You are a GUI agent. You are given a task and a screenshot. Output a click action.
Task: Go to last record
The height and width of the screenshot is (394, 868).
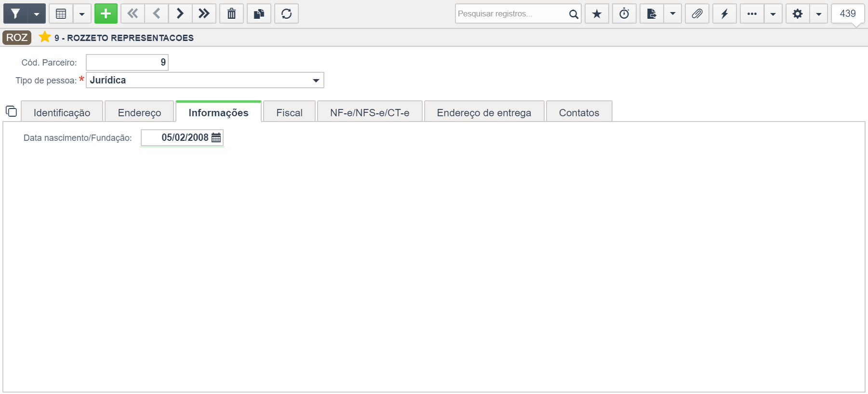pyautogui.click(x=204, y=14)
